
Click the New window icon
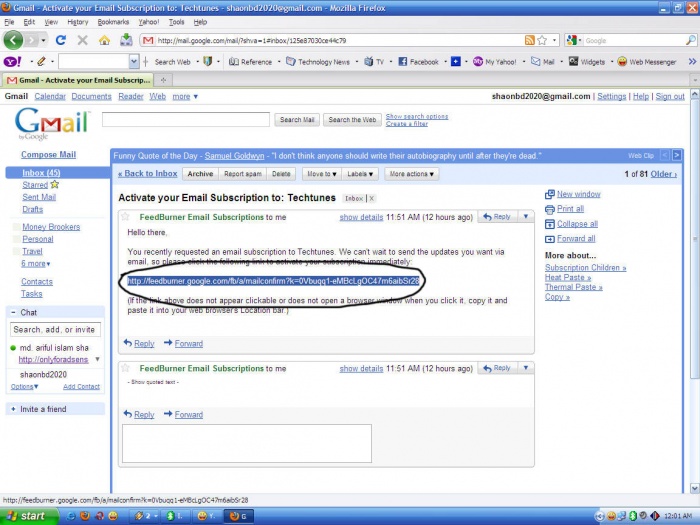(x=550, y=194)
